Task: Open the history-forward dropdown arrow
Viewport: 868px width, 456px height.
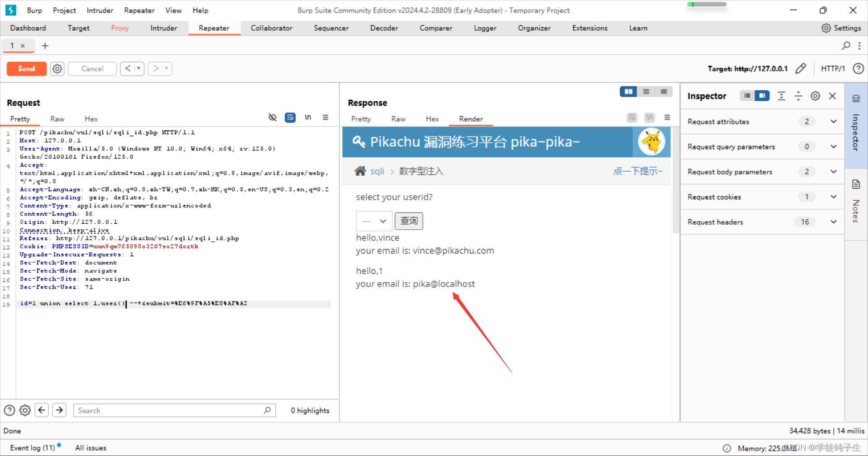Action: (x=167, y=69)
